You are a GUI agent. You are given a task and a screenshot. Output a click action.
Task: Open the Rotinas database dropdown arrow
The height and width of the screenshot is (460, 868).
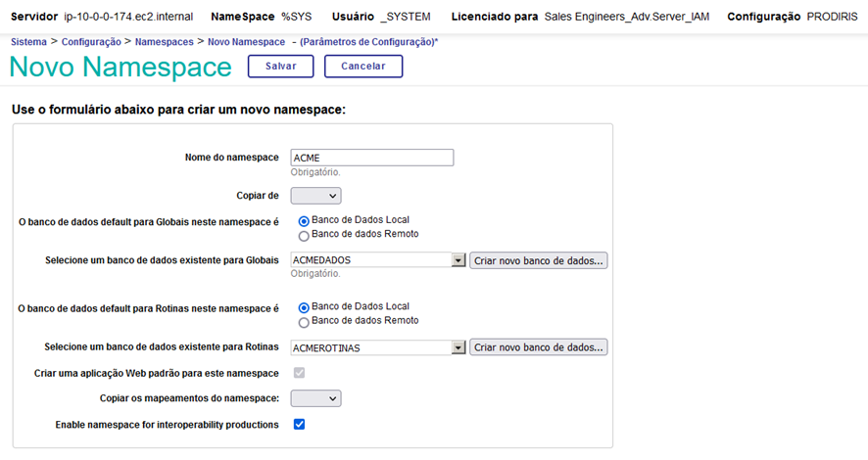458,347
